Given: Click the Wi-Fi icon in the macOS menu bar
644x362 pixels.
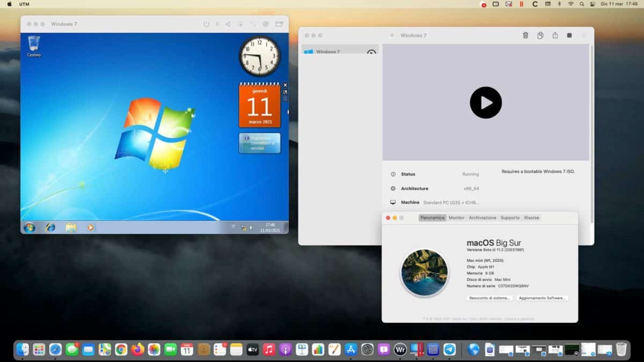Looking at the screenshot, I should tap(570, 4).
